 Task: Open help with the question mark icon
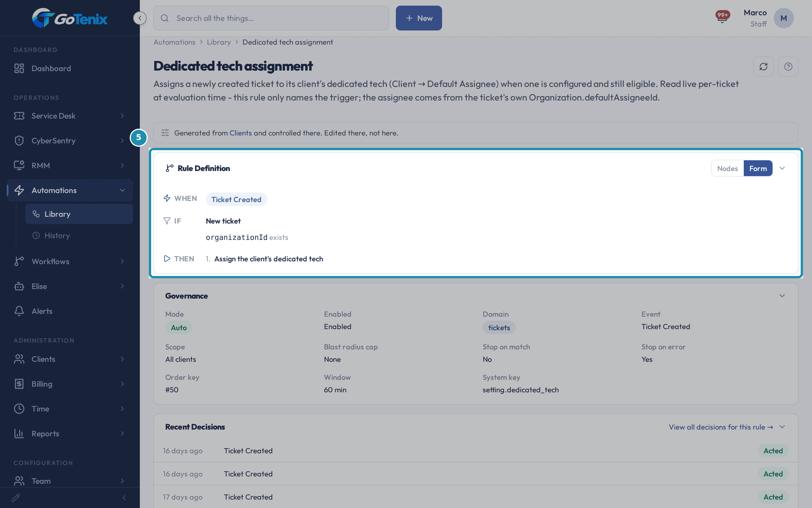(788, 67)
